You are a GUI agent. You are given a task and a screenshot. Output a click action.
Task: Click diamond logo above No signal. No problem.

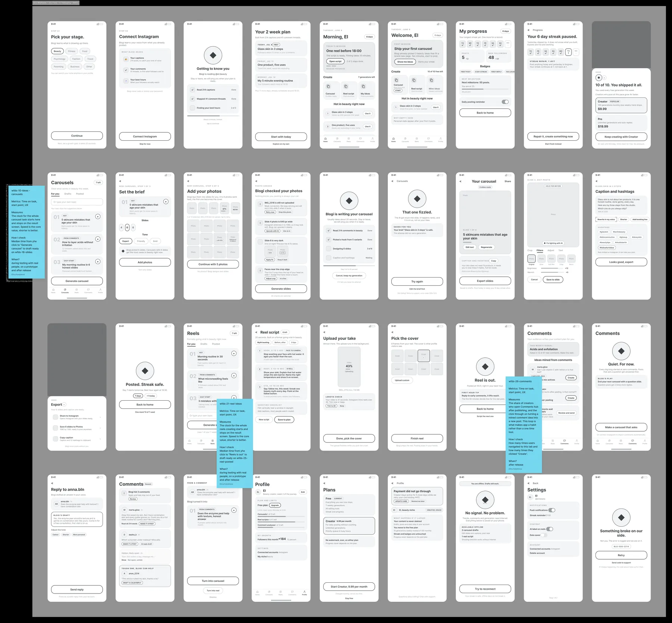click(485, 500)
